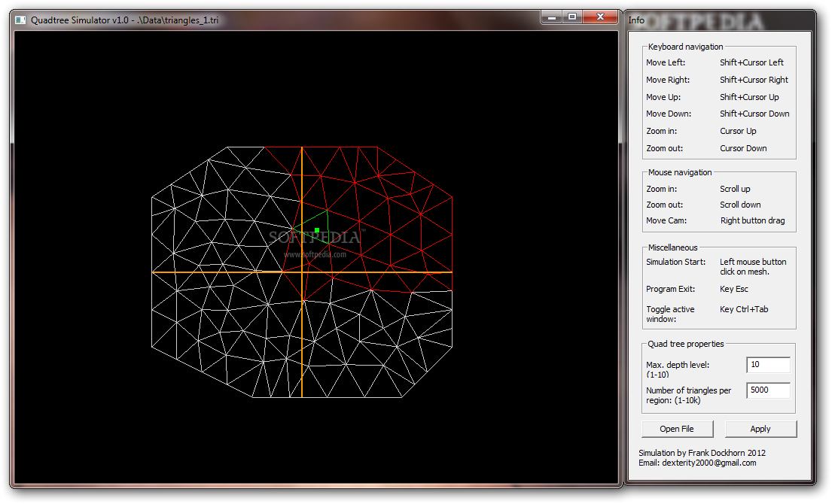The image size is (832, 504).
Task: Minimize the Quadtree Simulator window
Action: pos(552,17)
